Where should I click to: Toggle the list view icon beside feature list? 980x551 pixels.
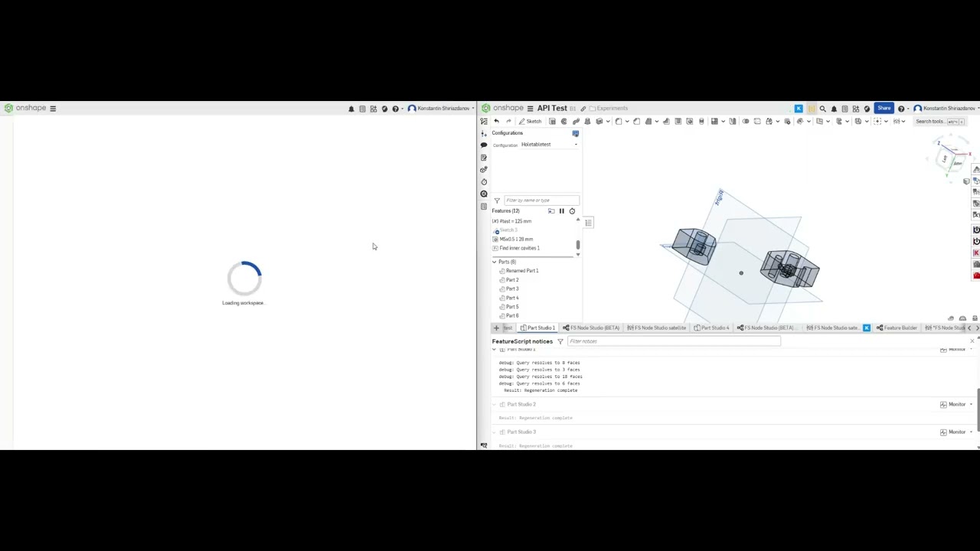588,223
